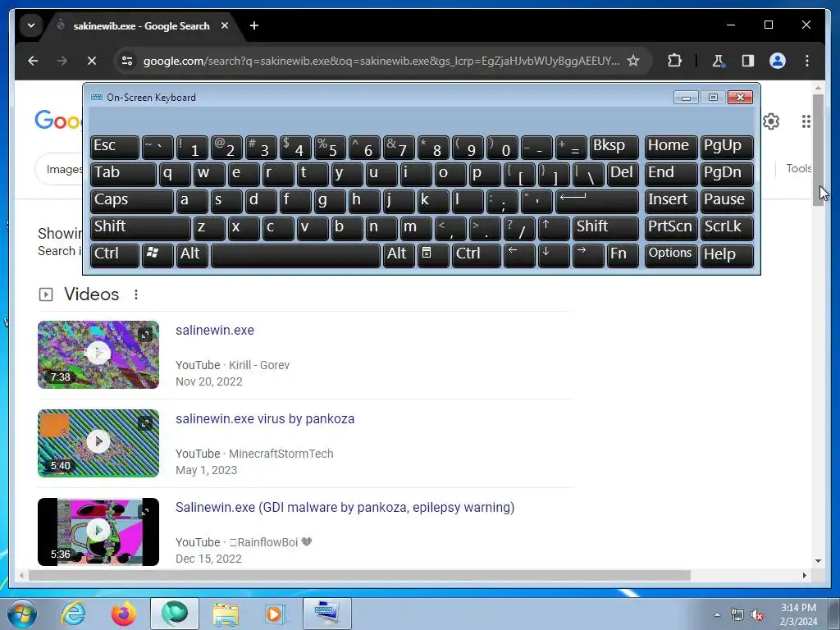840x630 pixels.
Task: Toggle the Caps key on keyboard
Action: [x=132, y=202]
